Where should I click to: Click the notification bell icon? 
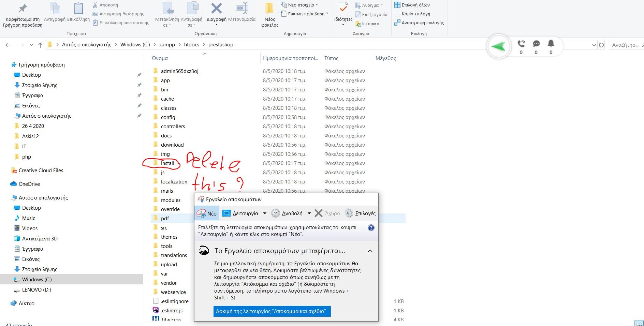tap(551, 43)
